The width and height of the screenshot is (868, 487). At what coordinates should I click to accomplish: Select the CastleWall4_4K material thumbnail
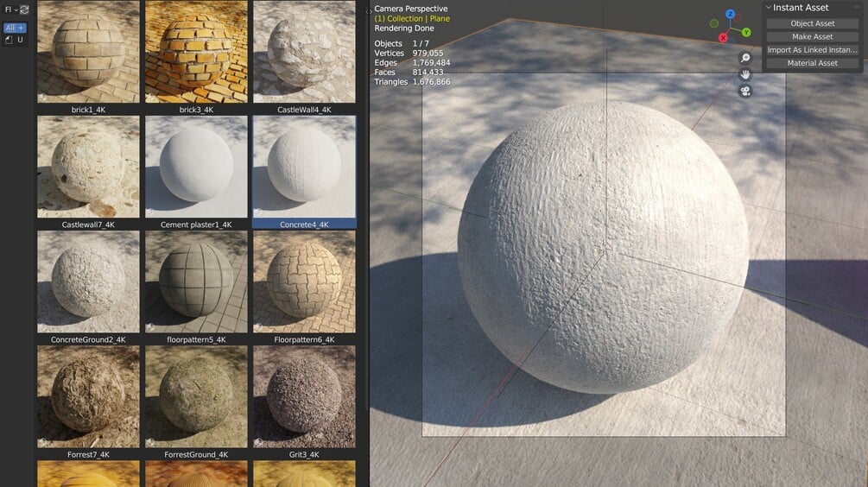click(304, 52)
